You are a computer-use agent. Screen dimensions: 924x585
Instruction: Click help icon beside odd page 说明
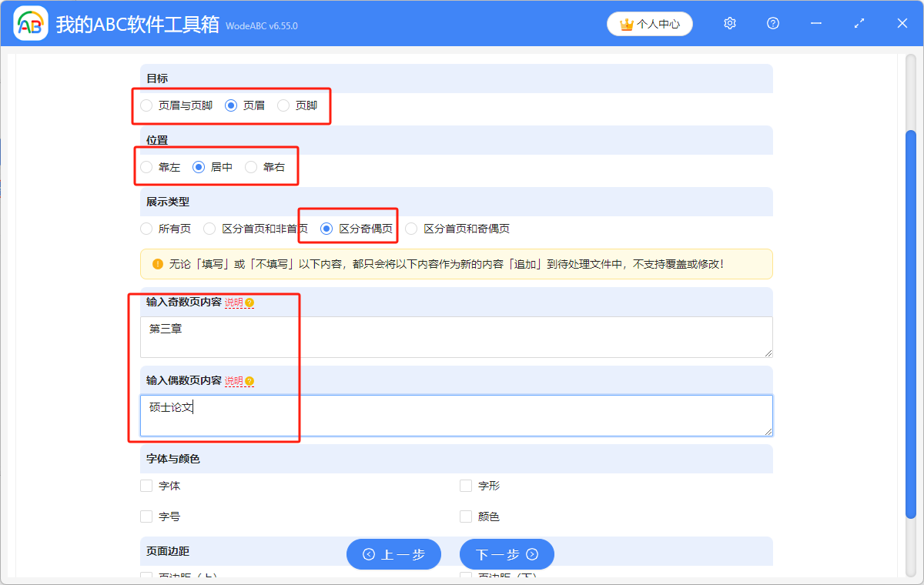(x=249, y=303)
